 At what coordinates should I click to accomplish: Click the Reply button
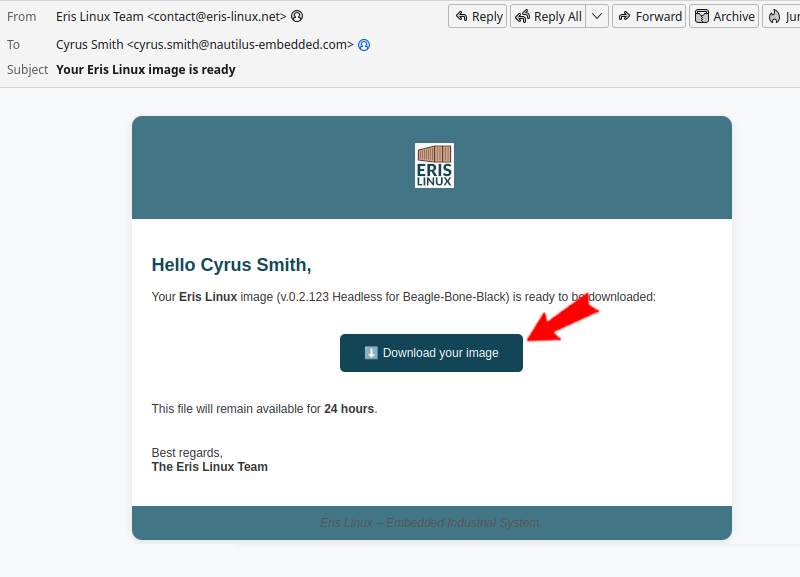[x=478, y=16]
